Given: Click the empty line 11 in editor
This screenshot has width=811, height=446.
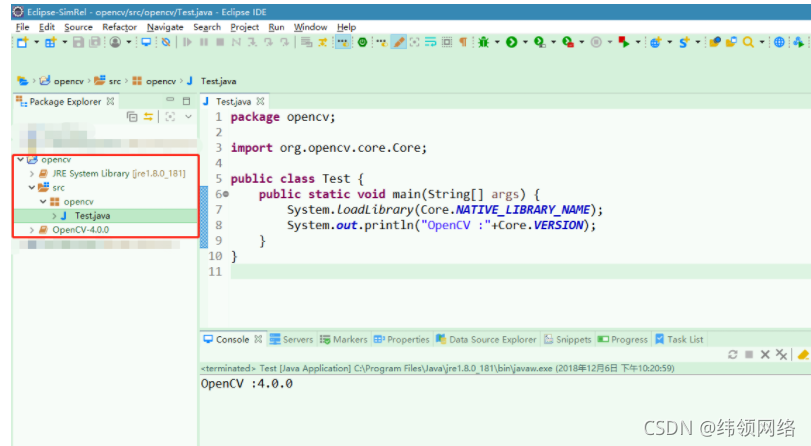Looking at the screenshot, I should tap(520, 272).
